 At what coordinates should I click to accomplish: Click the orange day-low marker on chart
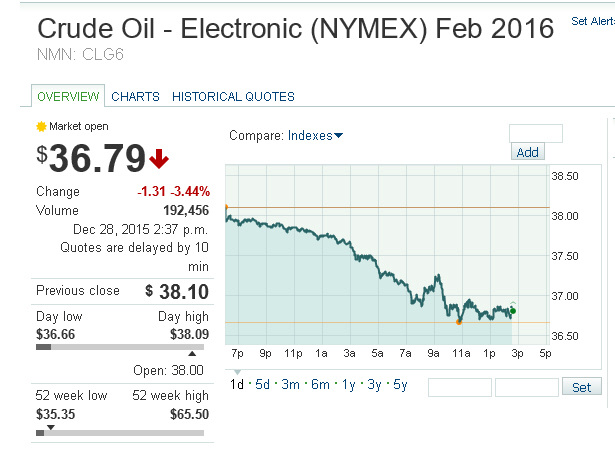point(459,322)
